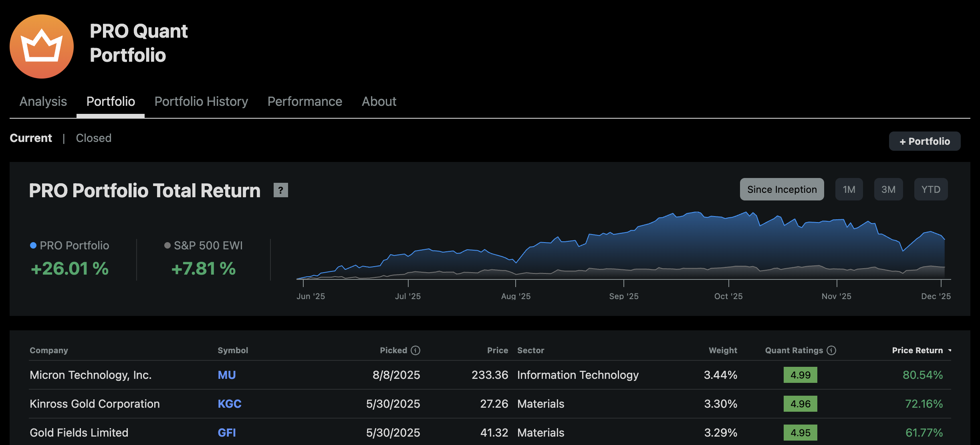The image size is (980, 445).
Task: Click the + Portfolio button
Action: coord(924,141)
